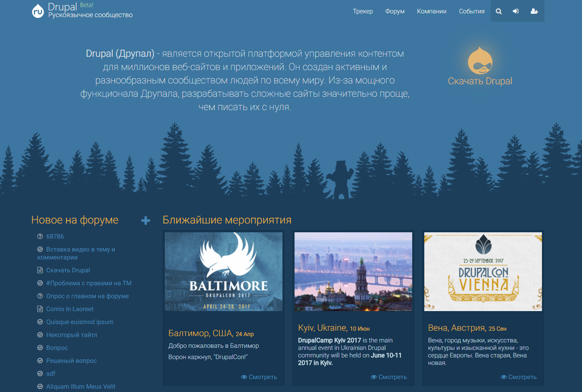Click the orange Drupal drop download icon
The height and width of the screenshot is (392, 582).
[480, 60]
